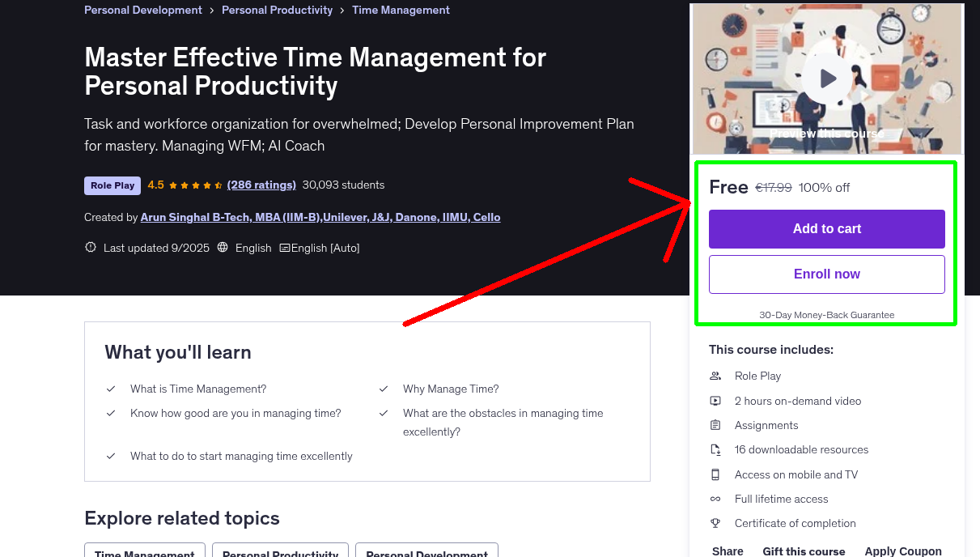This screenshot has height=557, width=980.
Task: Select the Time Management related topic
Action: 144,552
